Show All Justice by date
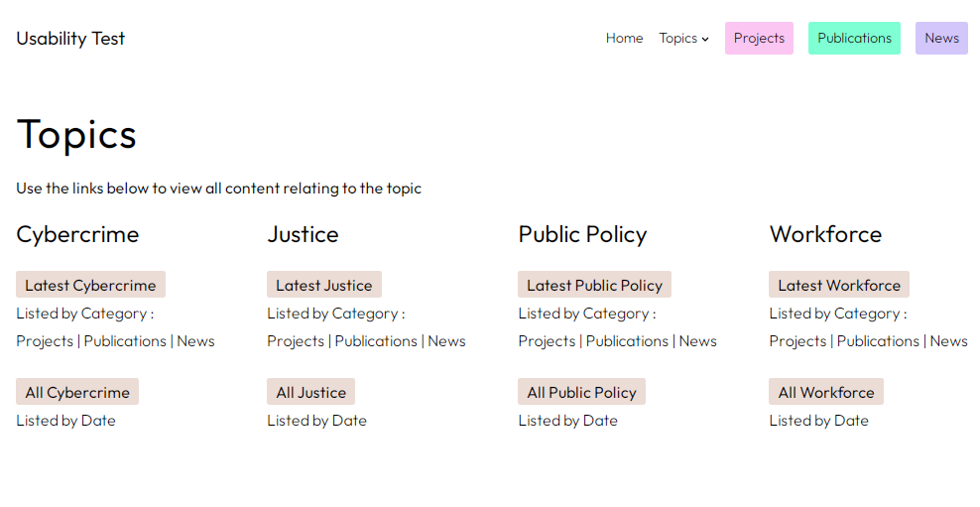This screenshot has width=980, height=507. click(x=310, y=393)
